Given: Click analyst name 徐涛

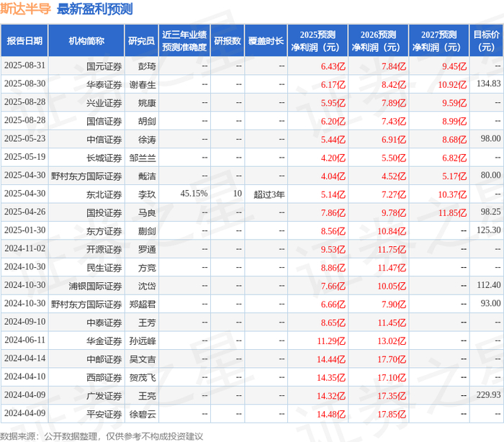Looking at the screenshot, I should point(147,140).
